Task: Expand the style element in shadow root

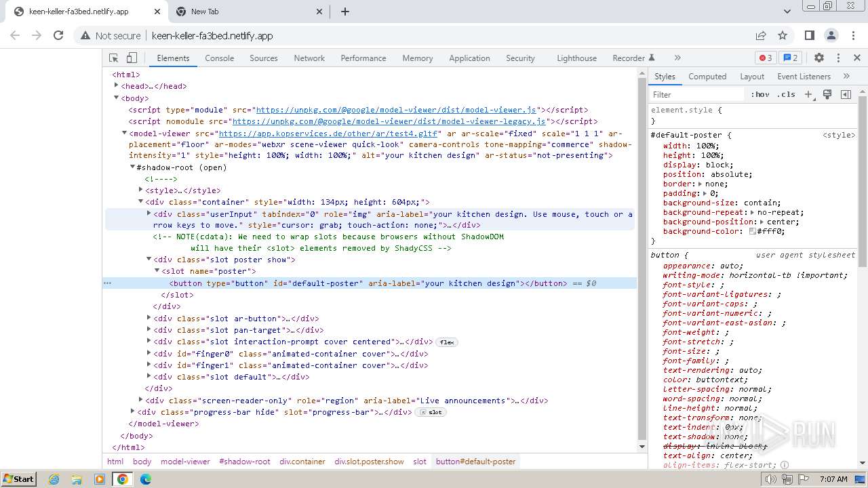Action: (x=140, y=190)
